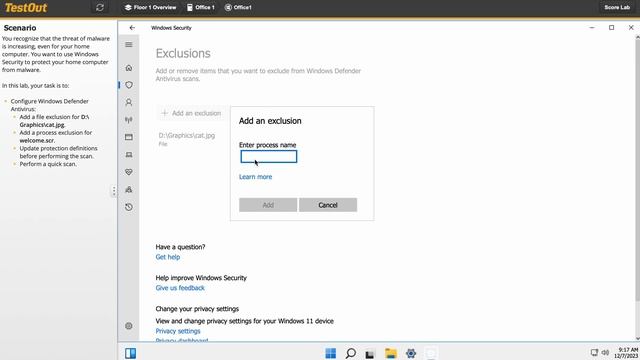The height and width of the screenshot is (360, 640).
Task: Open Settings gear in Windows Security sidebar
Action: (x=129, y=326)
